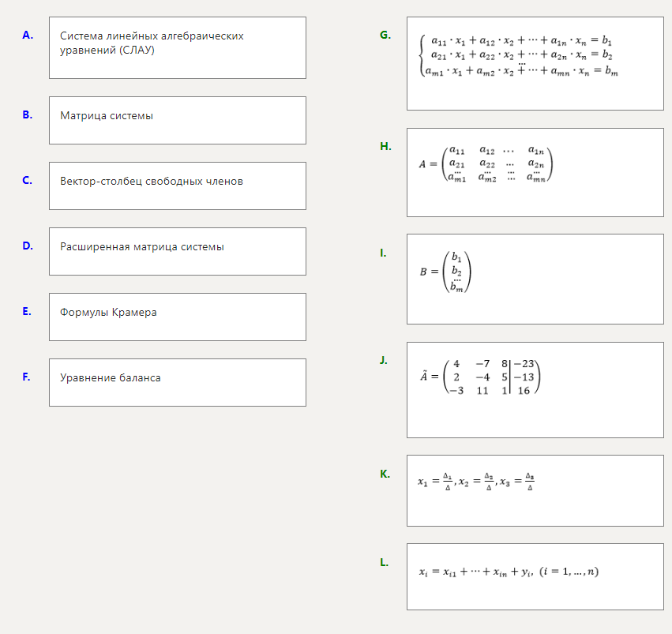The width and height of the screenshot is (672, 634).
Task: Pick the x₁ = Δ₁/Δ formulas box
Action: click(x=535, y=490)
